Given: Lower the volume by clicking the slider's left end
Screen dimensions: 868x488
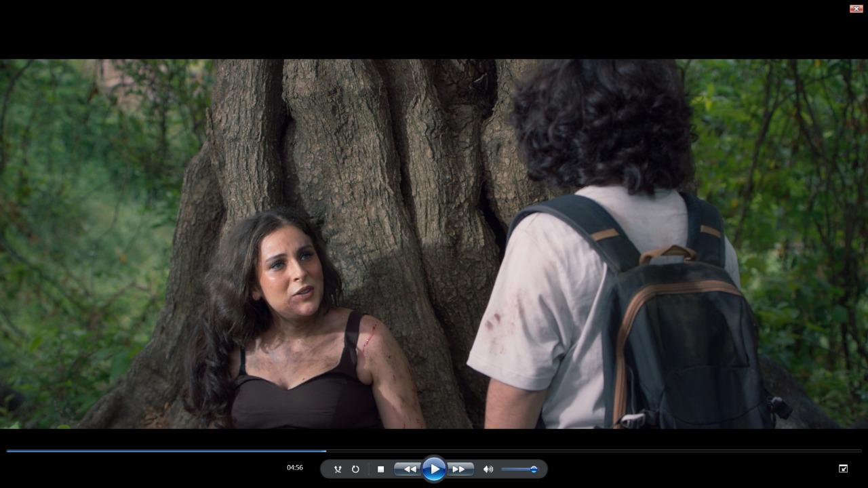Looking at the screenshot, I should point(505,469).
